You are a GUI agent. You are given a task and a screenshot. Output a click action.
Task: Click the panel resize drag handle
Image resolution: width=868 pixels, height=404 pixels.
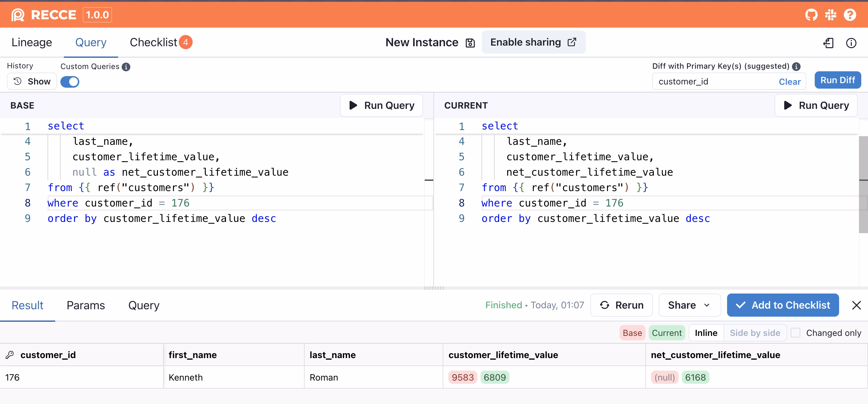(x=434, y=288)
